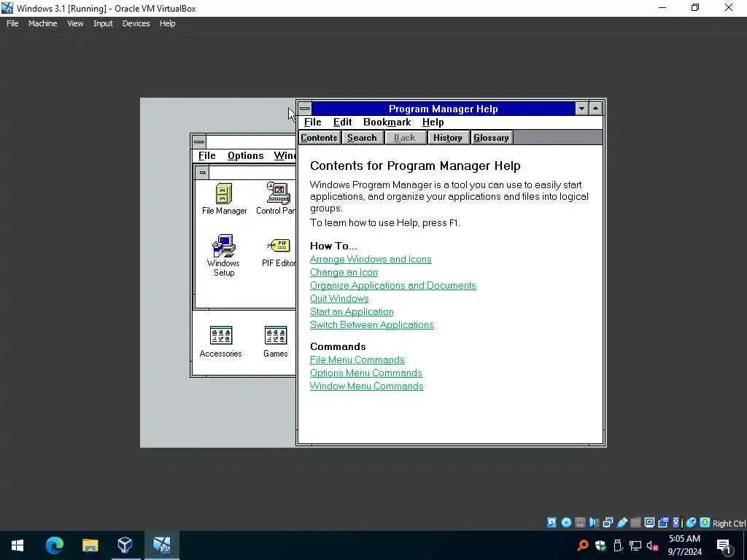Open Options menu in Program Manager window
The height and width of the screenshot is (560, 747).
pos(245,156)
